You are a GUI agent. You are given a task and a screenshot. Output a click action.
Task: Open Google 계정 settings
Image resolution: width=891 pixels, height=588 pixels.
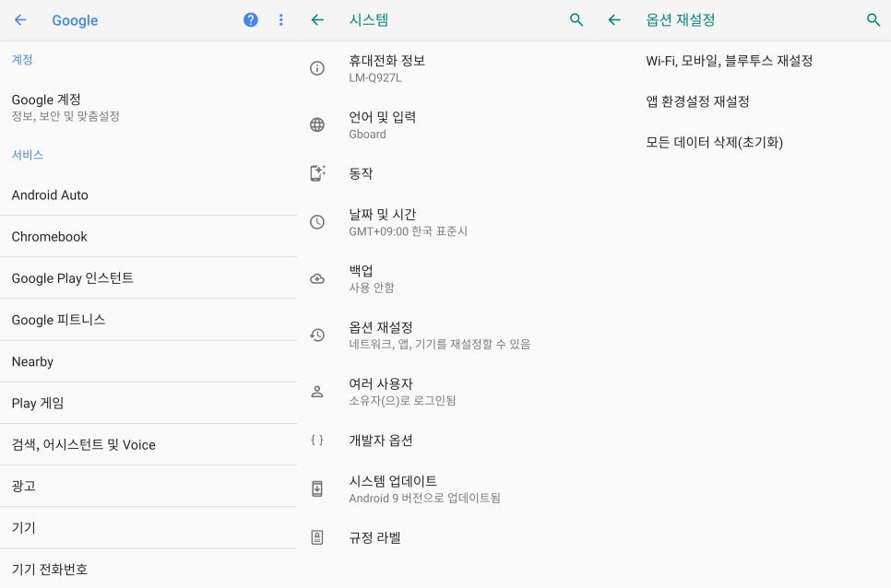[148, 107]
